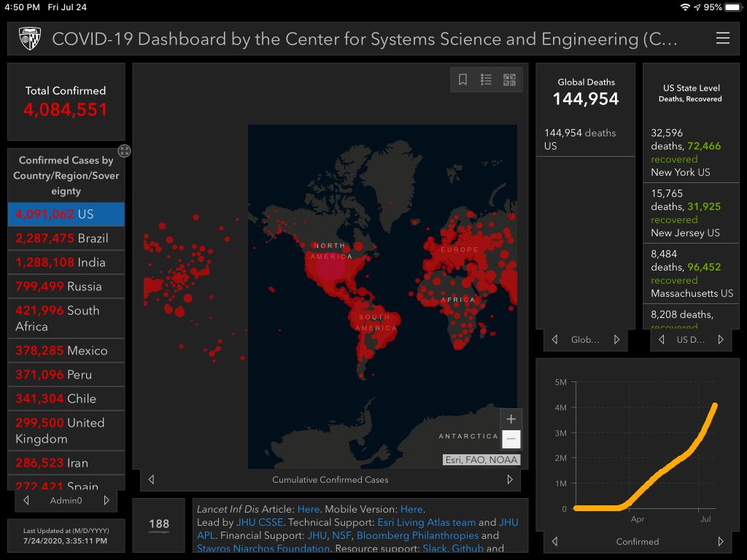The image size is (747, 560).
Task: Open the map bookmarks icon
Action: 462,80
